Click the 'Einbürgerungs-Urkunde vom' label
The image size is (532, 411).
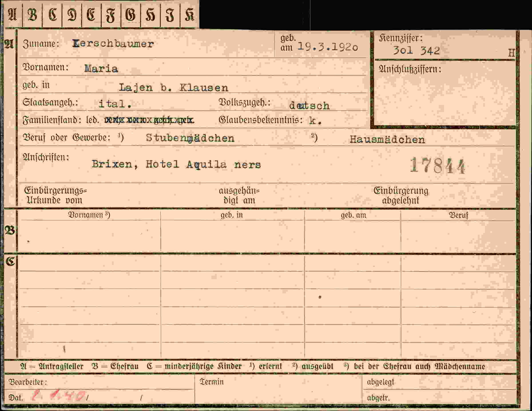tap(56, 195)
